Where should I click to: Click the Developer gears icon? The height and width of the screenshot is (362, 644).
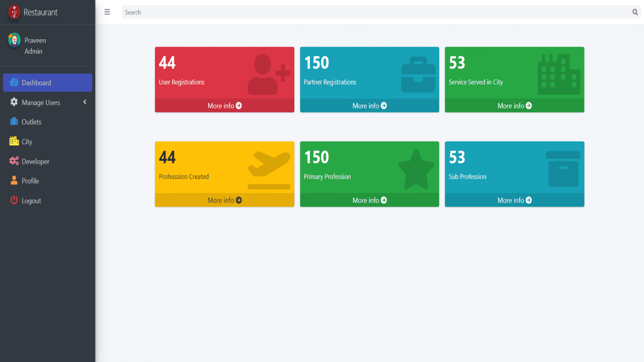point(14,161)
